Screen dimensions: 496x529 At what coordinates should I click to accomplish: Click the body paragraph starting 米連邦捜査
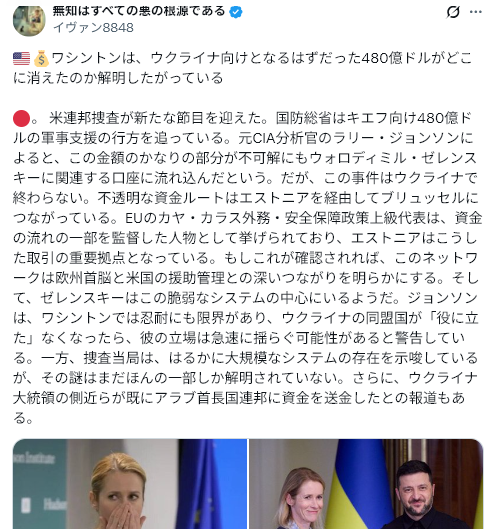point(246,268)
